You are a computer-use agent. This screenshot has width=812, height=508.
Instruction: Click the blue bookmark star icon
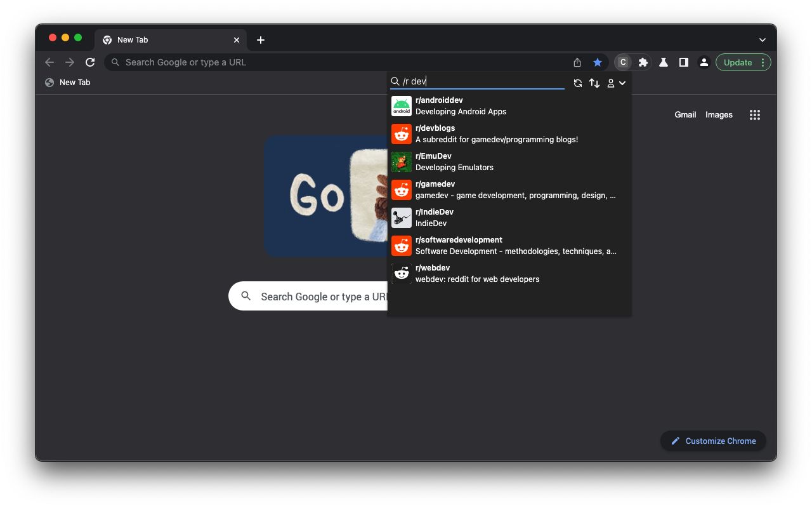click(598, 62)
